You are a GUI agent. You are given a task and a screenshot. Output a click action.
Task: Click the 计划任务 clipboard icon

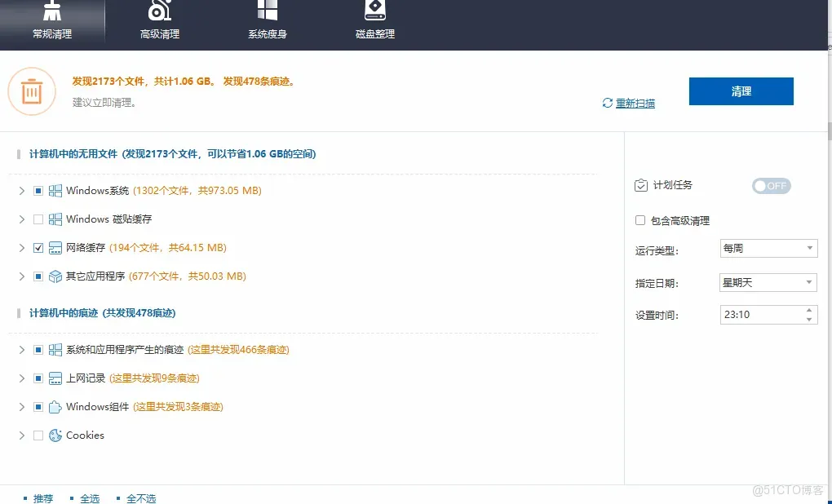(641, 185)
